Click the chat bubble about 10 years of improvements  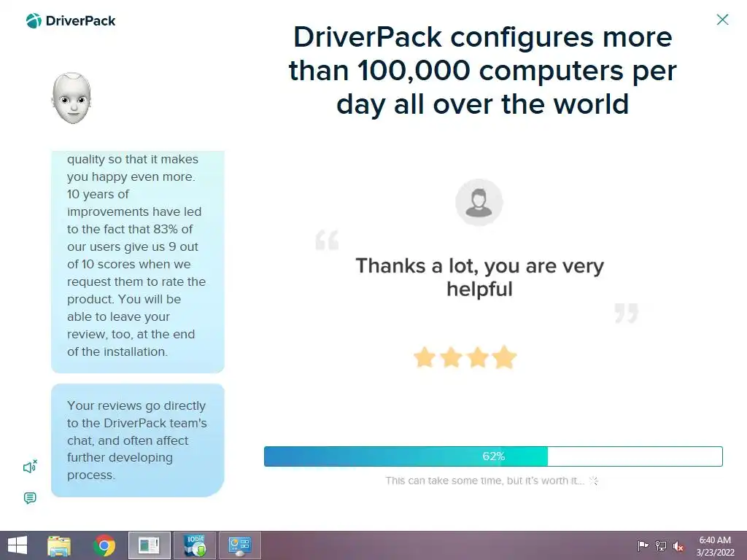click(x=138, y=262)
